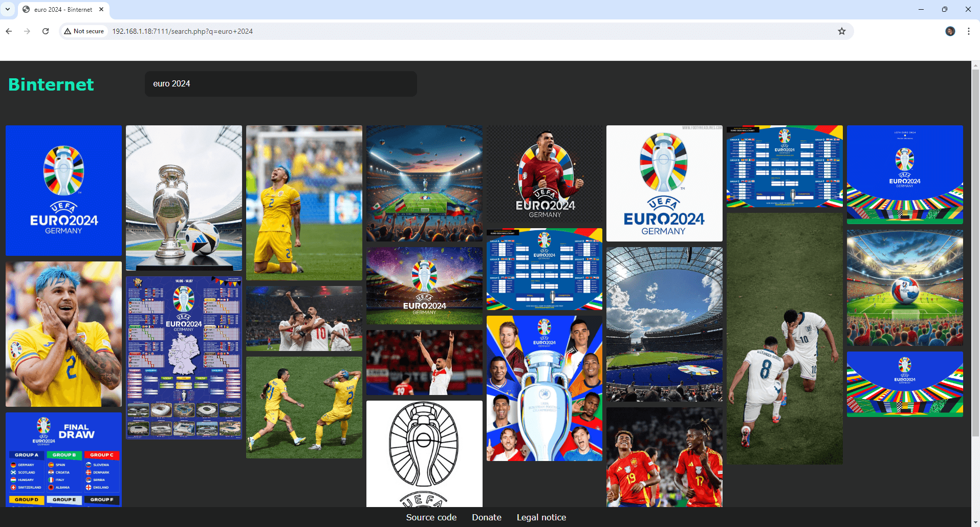This screenshot has height=527, width=980.
Task: Open the kneeling yellow-kit player image
Action: 304,203
